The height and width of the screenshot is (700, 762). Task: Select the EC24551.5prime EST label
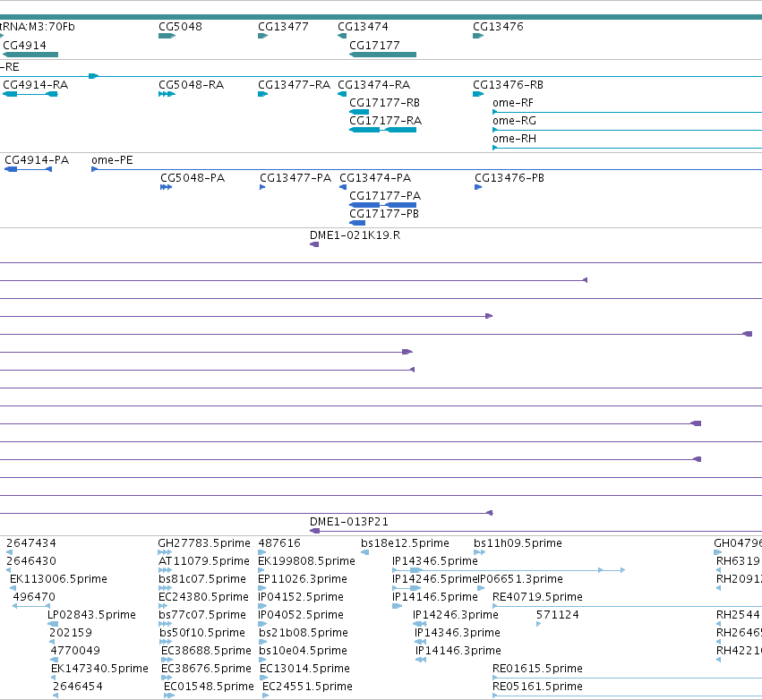pos(307,687)
